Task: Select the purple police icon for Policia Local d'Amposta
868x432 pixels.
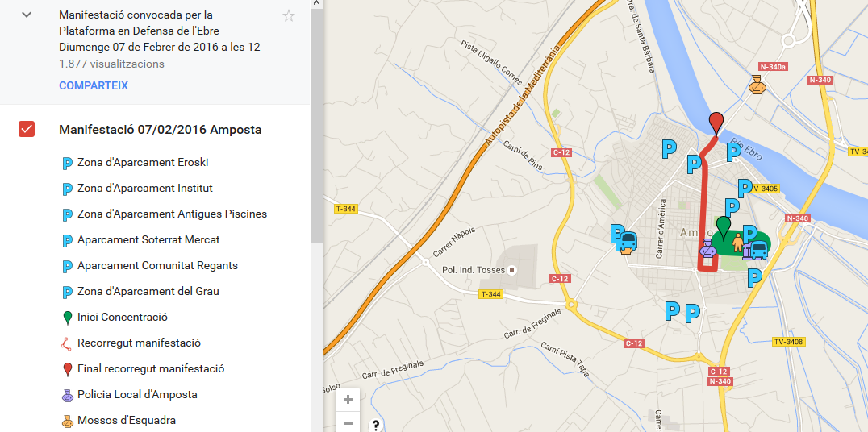Action: (x=68, y=395)
